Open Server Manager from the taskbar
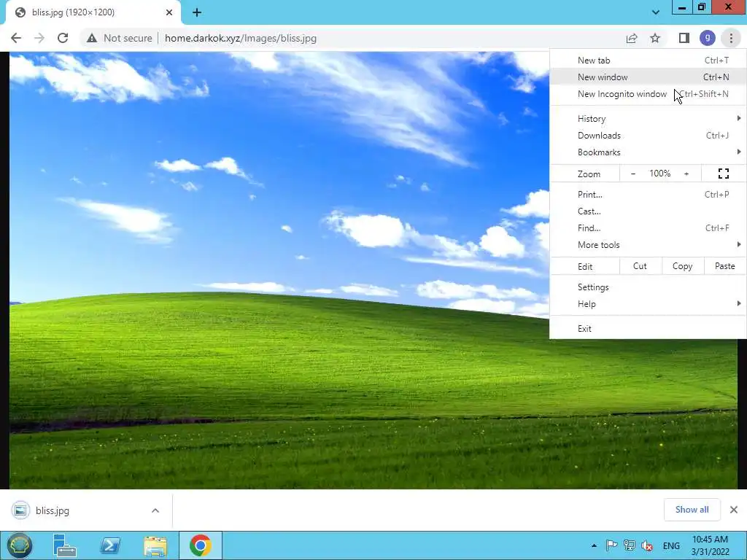Image resolution: width=747 pixels, height=560 pixels. [x=64, y=545]
